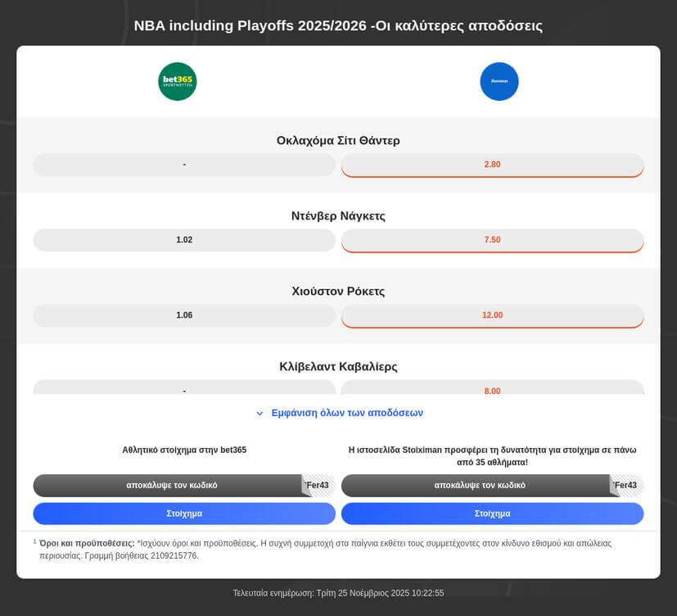
Task: Click the Χιούστον Ρόκετς team heading
Action: click(x=338, y=292)
